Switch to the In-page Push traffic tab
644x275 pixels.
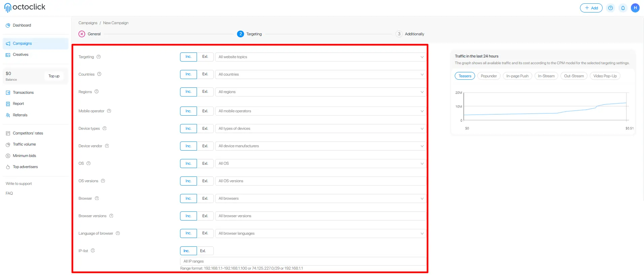click(x=517, y=76)
